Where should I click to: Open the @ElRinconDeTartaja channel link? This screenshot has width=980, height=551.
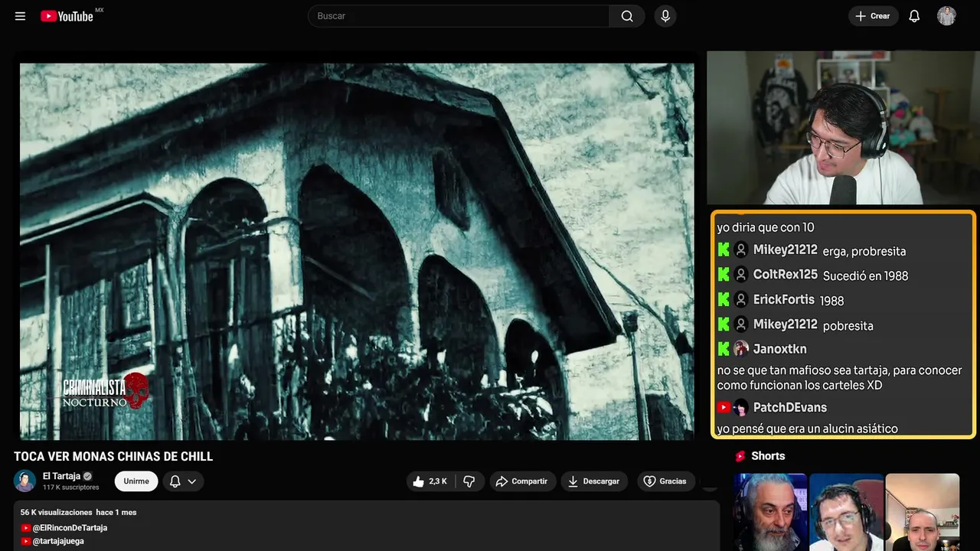[x=70, y=528]
